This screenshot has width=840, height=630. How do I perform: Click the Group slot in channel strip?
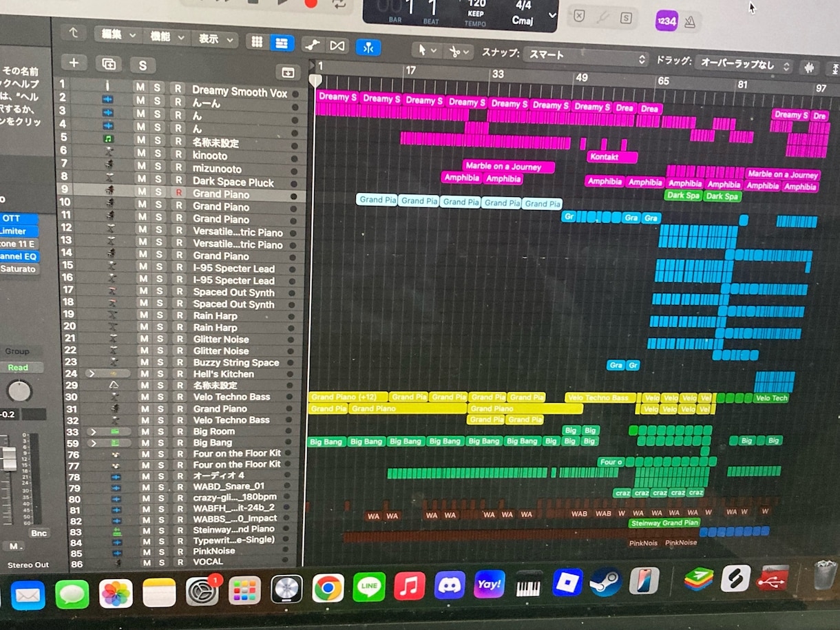[x=18, y=351]
